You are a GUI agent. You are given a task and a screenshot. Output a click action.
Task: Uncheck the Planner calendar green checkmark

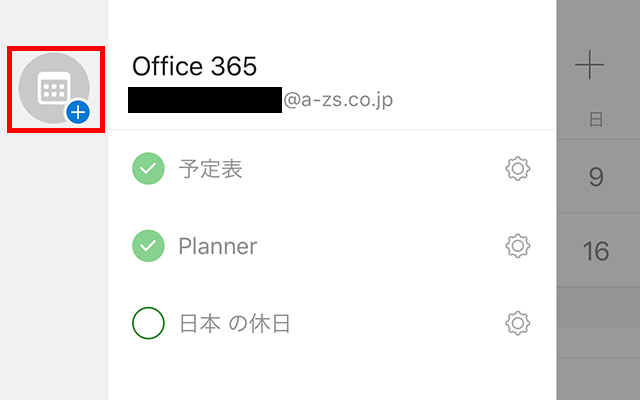coord(148,246)
